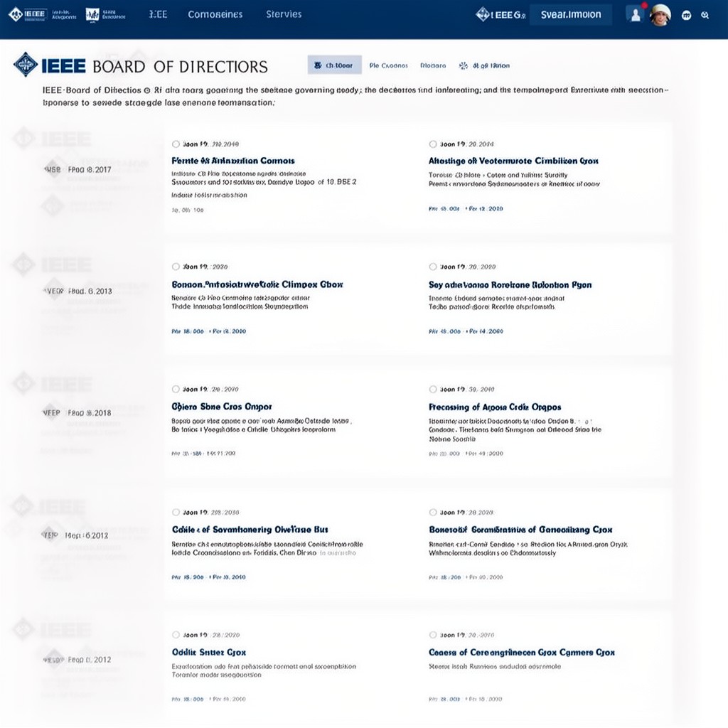Open the Boxeroibf Goramitisntiue of Ganeaiizang Cjox link
This screenshot has height=728, width=728.
point(520,529)
